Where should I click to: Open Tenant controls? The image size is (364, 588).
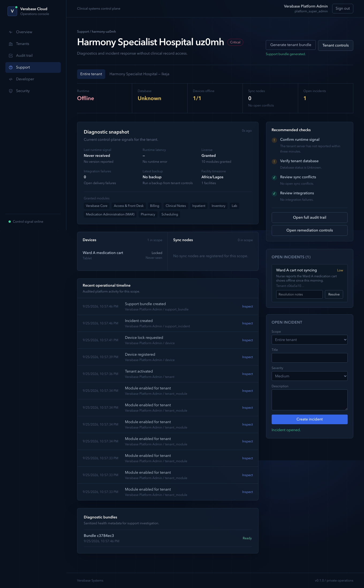coord(336,45)
